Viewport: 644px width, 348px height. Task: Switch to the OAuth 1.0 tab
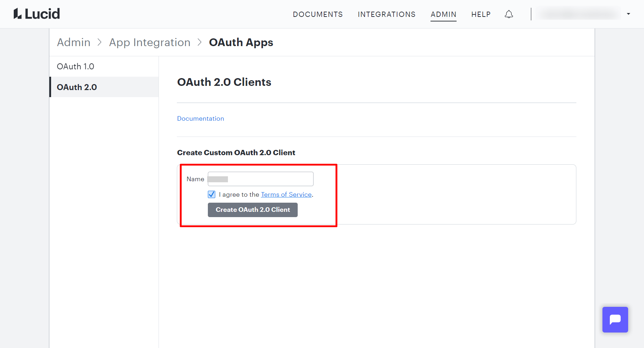[x=104, y=67]
